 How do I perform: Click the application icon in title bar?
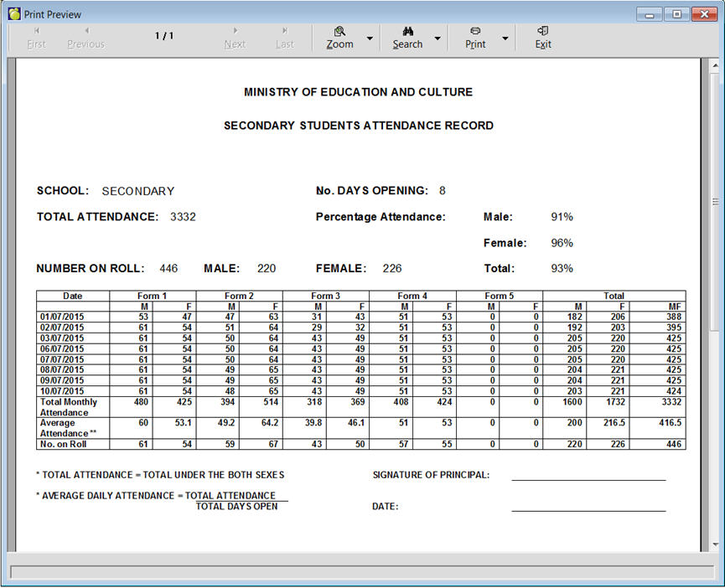[x=14, y=13]
